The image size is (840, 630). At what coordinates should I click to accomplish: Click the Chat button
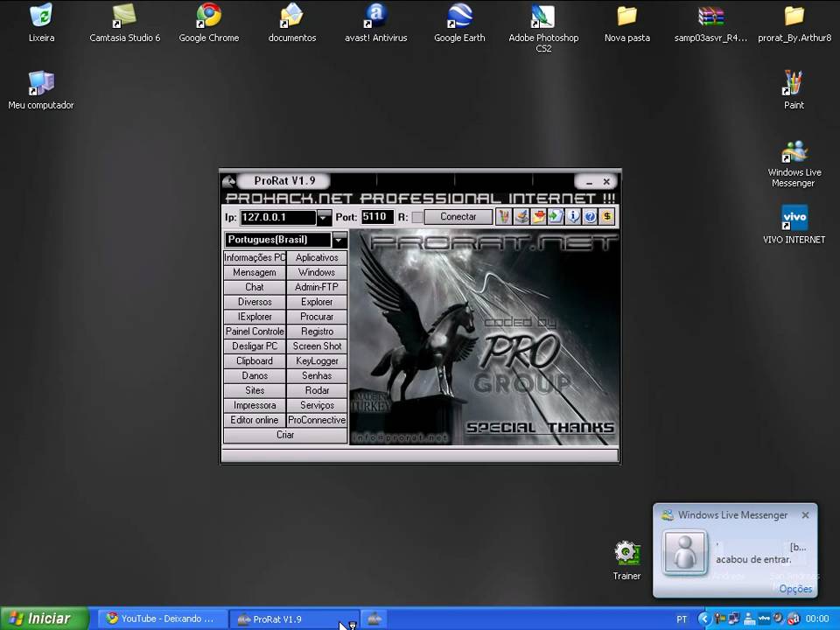coord(255,287)
